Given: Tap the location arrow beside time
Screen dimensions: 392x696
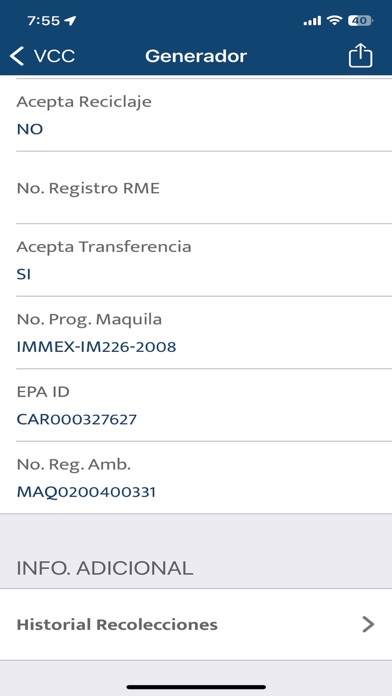Looking at the screenshot, I should [70, 20].
